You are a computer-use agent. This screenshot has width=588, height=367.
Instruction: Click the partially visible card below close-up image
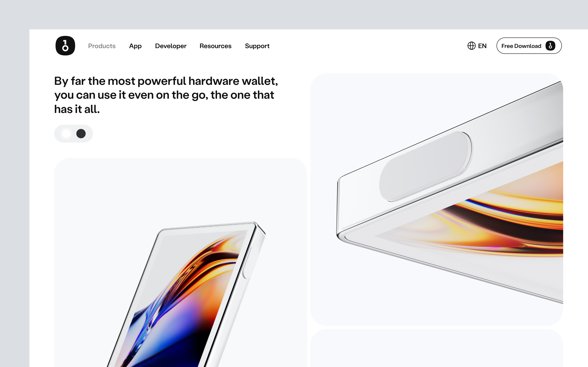[437, 348]
